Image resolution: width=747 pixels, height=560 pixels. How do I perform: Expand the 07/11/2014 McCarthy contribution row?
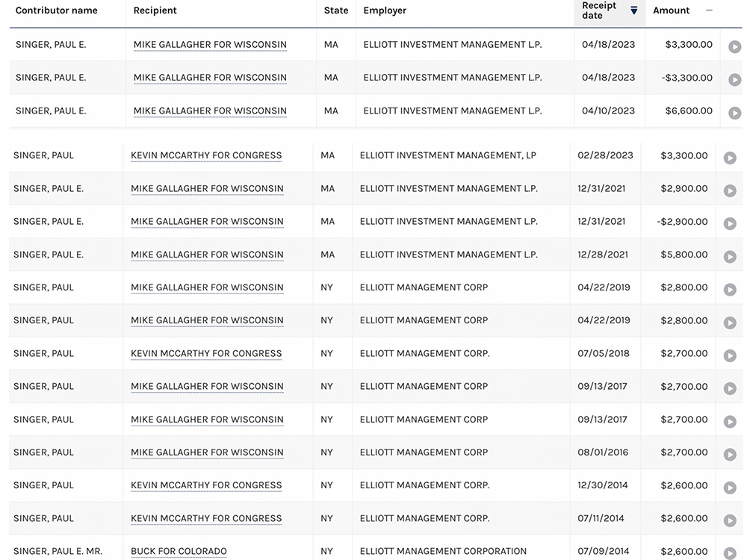(x=730, y=520)
